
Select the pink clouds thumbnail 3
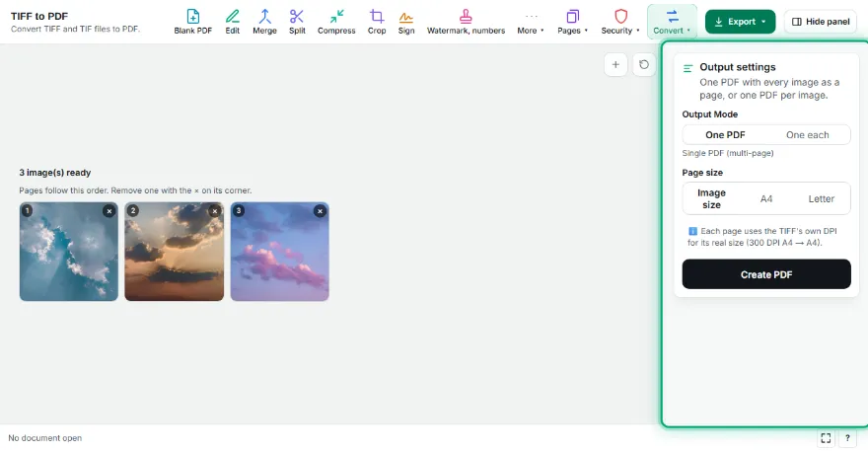click(279, 252)
